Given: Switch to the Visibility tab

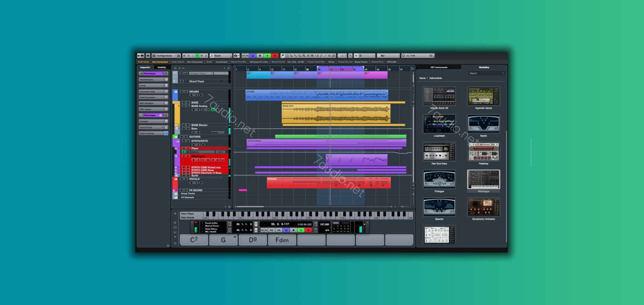Looking at the screenshot, I should [162, 67].
